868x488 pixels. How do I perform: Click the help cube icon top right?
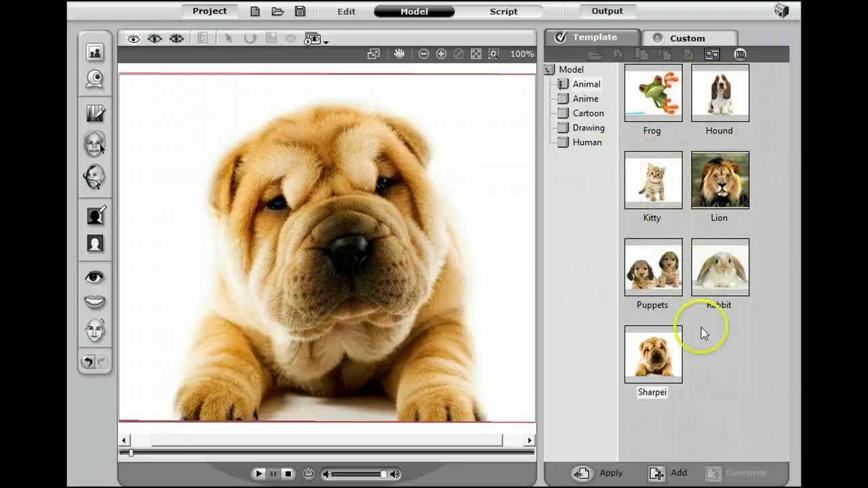click(x=781, y=10)
